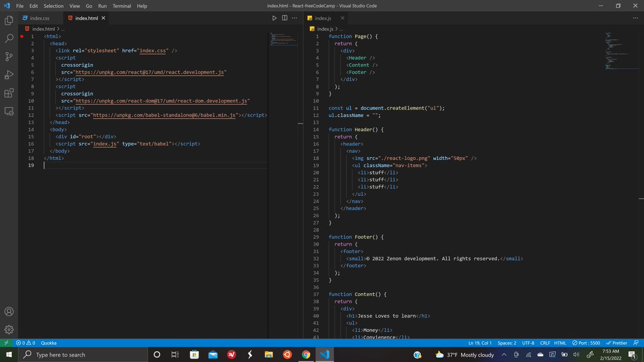
Task: Toggle Prettier formatter in status bar
Action: 616,343
